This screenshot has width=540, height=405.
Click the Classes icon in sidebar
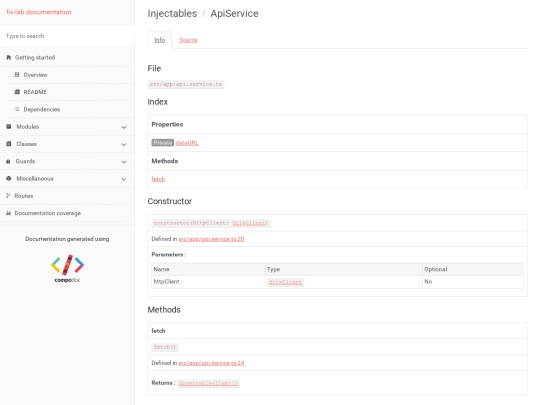pos(9,144)
